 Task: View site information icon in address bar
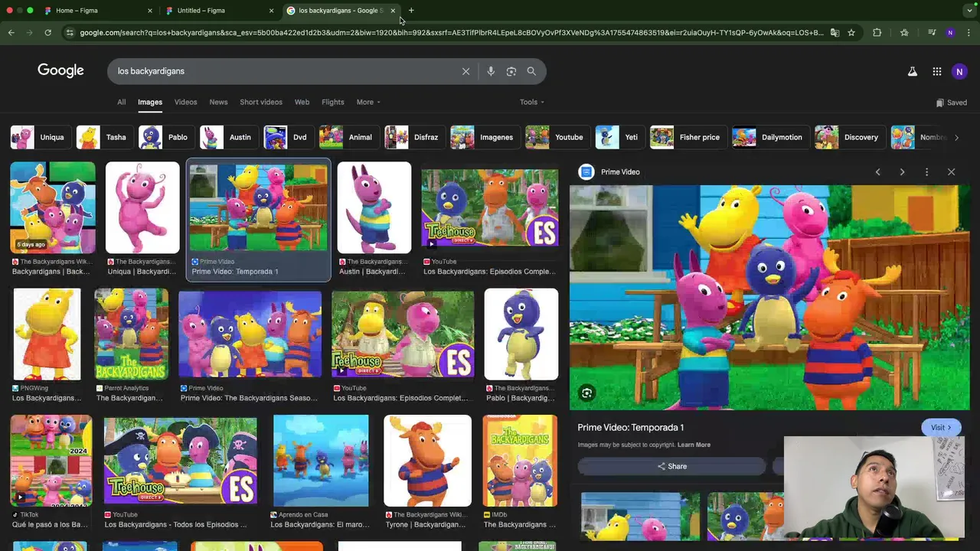click(x=70, y=33)
